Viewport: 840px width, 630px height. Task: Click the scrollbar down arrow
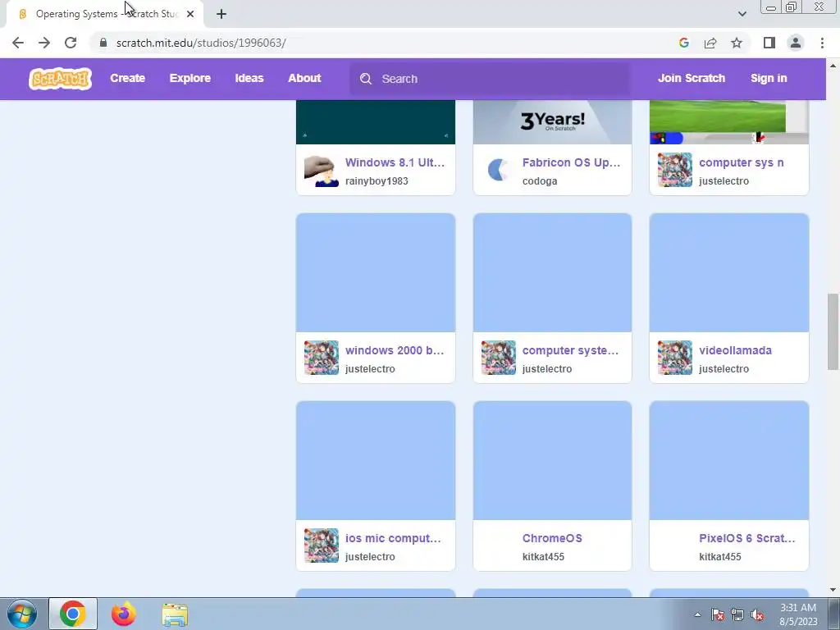[833, 590]
